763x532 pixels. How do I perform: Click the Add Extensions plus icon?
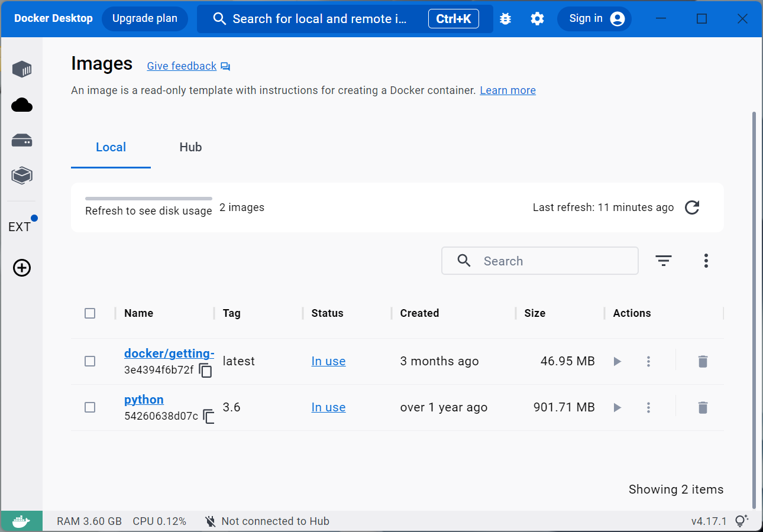pyautogui.click(x=22, y=268)
